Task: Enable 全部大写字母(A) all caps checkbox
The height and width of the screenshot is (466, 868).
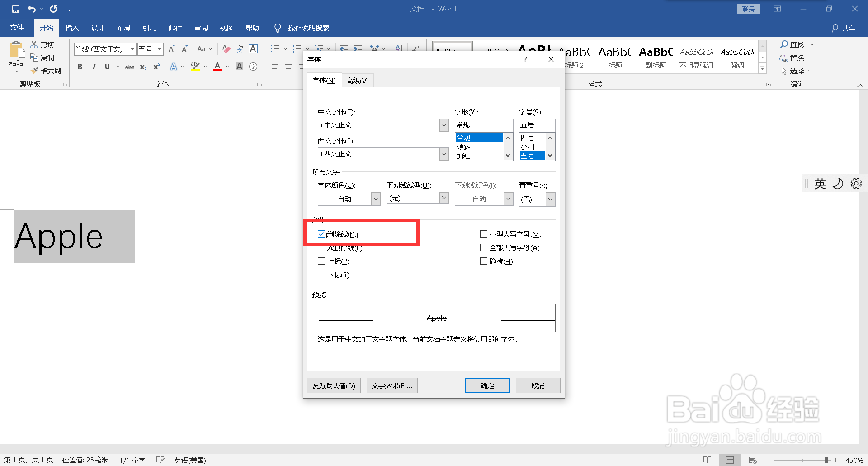Action: (484, 247)
